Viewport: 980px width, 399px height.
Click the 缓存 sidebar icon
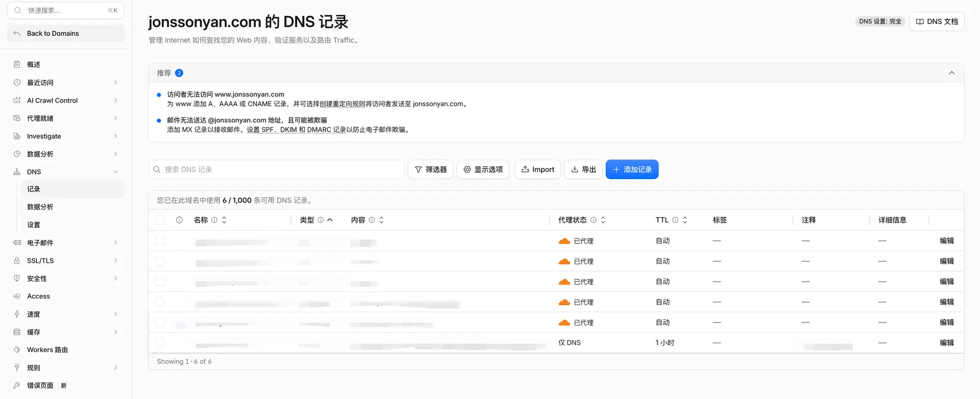(17, 332)
